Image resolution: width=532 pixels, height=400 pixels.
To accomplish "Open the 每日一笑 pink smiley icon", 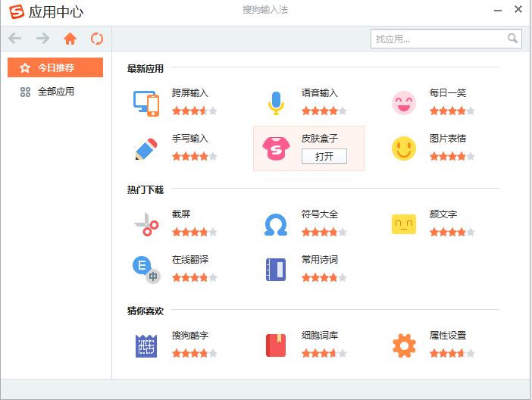I will (404, 103).
